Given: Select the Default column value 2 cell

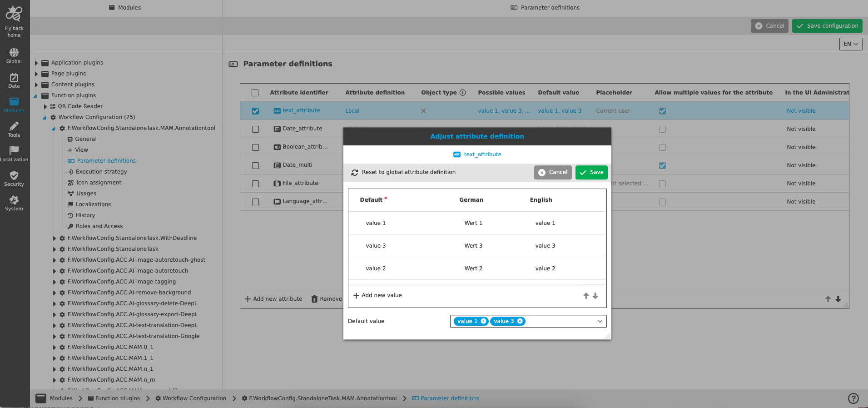Looking at the screenshot, I should point(376,269).
